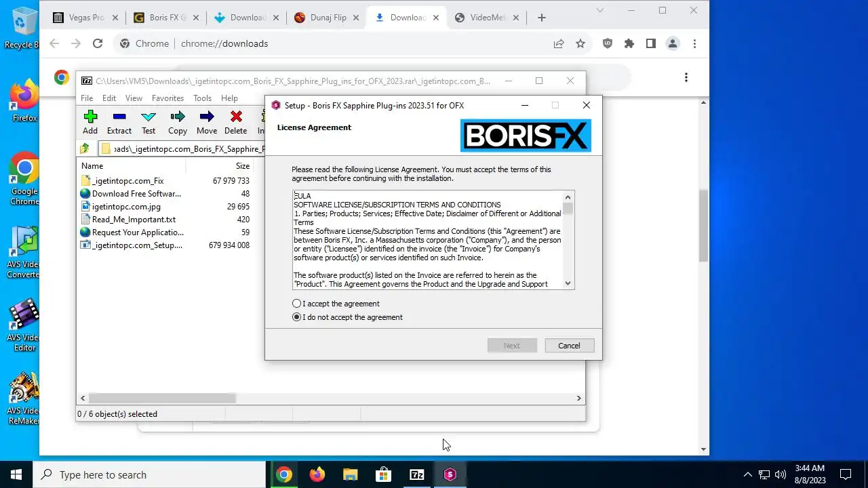Click the Test icon in 7-Zip toolbar
This screenshot has height=488, width=868.
pos(149,123)
